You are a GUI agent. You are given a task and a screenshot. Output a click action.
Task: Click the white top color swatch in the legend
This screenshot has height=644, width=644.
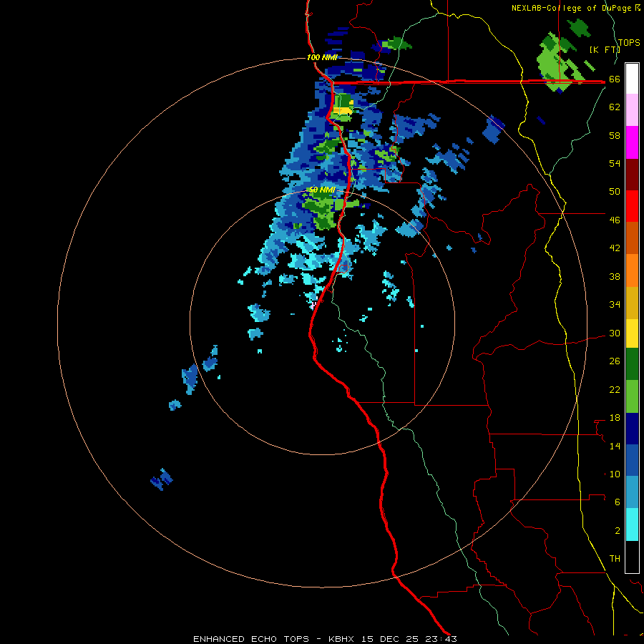pyautogui.click(x=632, y=79)
